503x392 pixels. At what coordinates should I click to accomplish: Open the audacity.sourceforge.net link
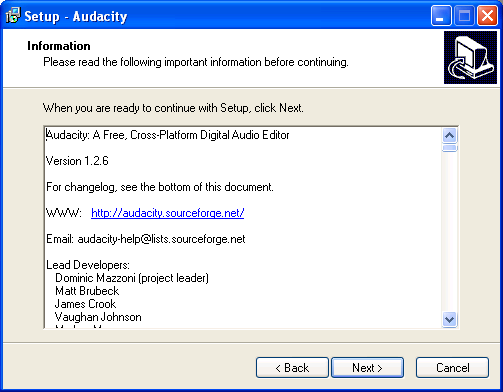click(x=168, y=213)
